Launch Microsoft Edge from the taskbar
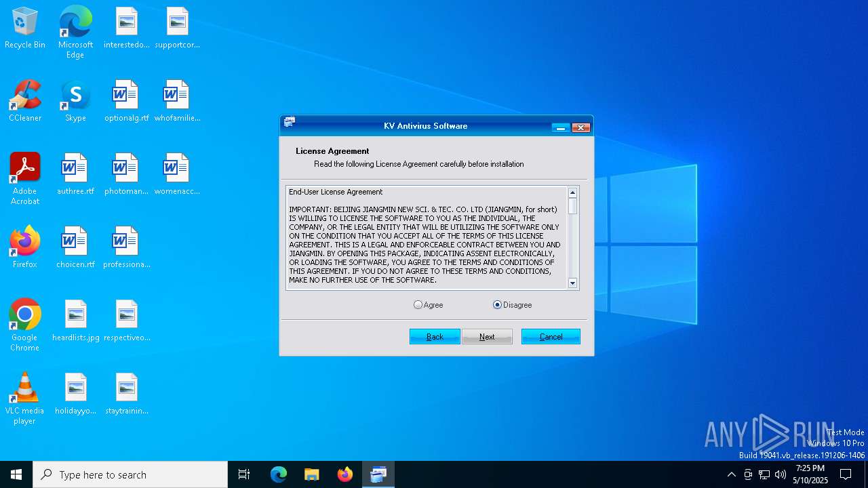This screenshot has width=868, height=488. (x=279, y=474)
